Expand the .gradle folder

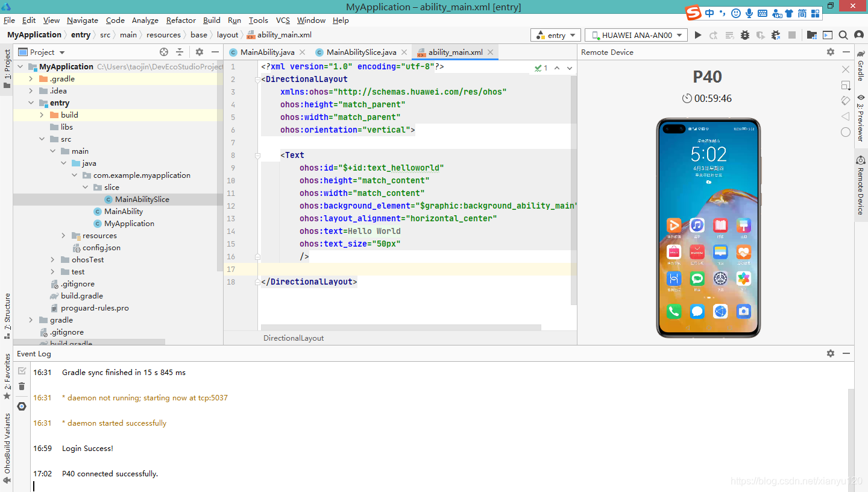[x=31, y=78]
